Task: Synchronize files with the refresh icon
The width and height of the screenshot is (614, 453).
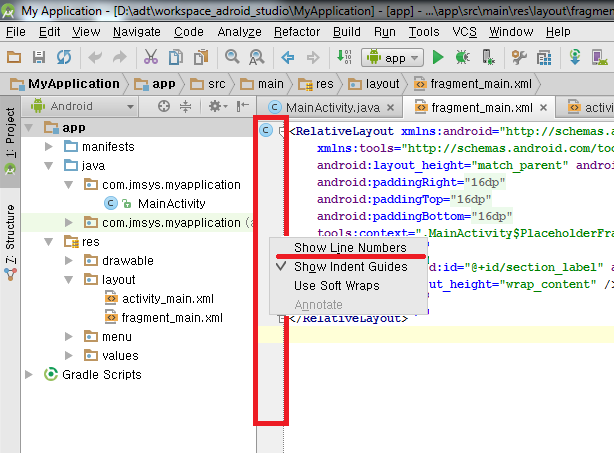Action: [64, 58]
